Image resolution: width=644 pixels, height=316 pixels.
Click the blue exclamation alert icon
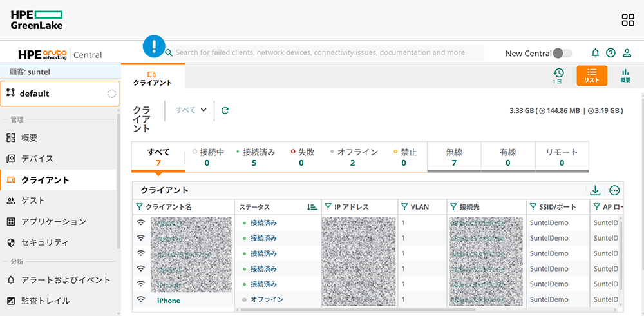[154, 46]
